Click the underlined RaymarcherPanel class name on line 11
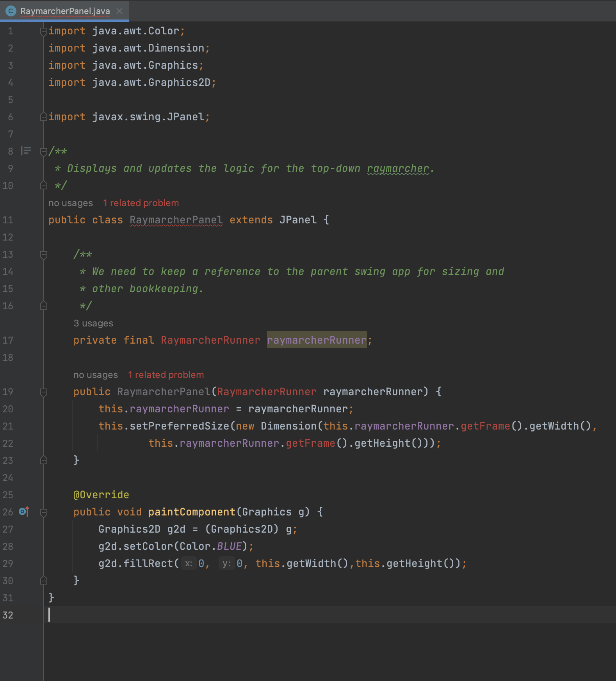616x681 pixels. (x=176, y=220)
